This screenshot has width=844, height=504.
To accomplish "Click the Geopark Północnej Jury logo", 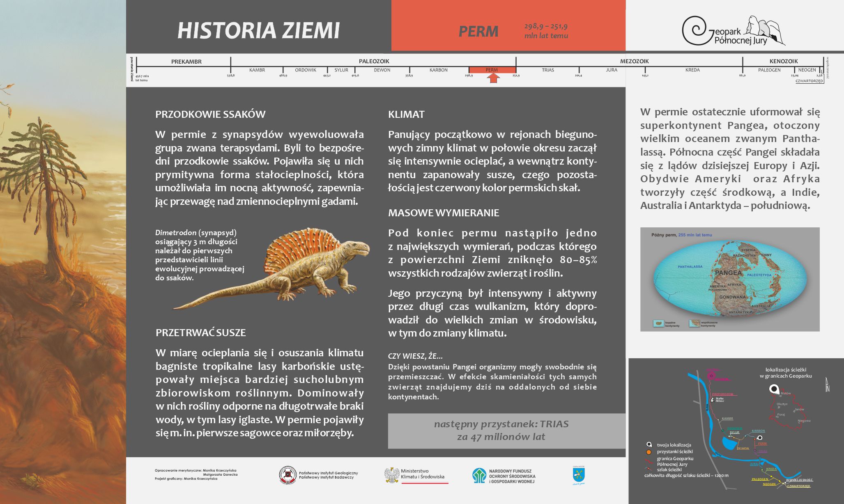I will tap(733, 31).
